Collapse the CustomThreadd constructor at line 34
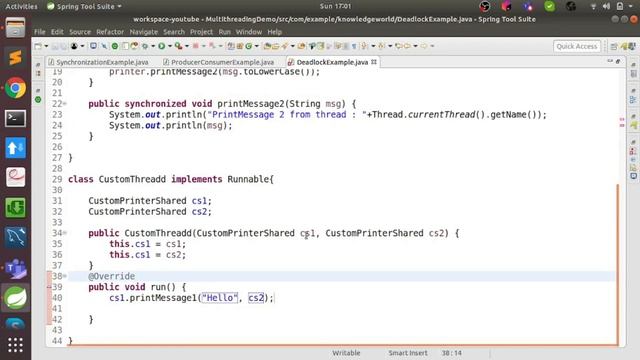 [x=65, y=233]
